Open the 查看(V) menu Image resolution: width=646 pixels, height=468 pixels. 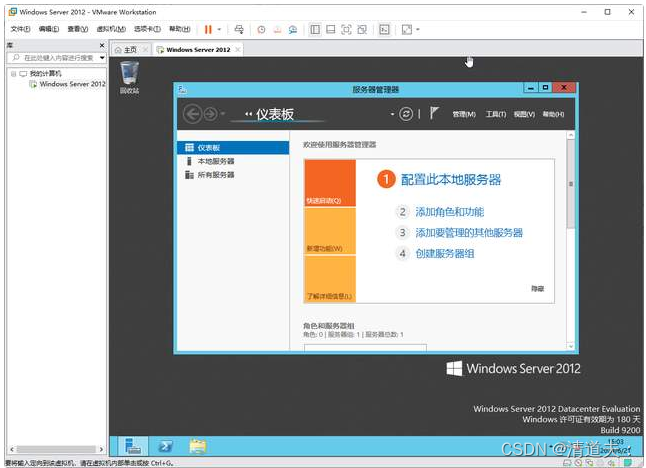pyautogui.click(x=78, y=29)
